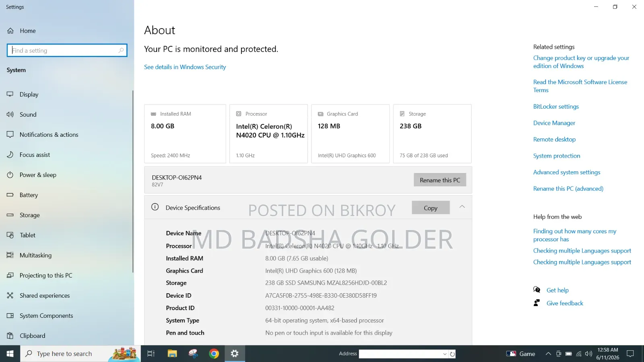Click the taskbar Address refresh icon
Viewport: 644px width, 362px height.
click(452, 354)
